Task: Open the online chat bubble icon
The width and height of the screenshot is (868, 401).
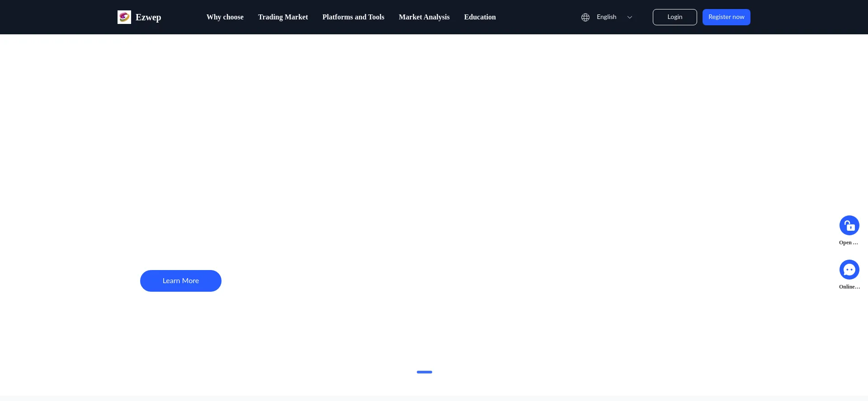Action: [849, 270]
